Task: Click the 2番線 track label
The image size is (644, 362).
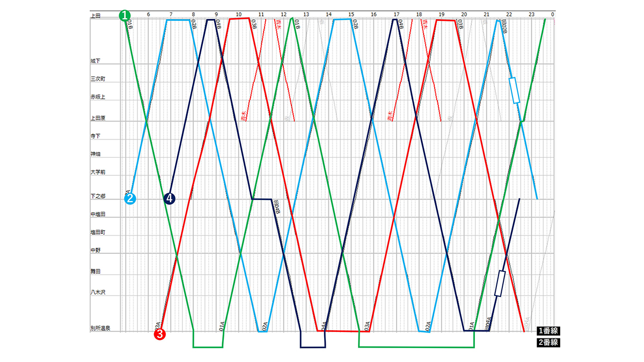Action: point(548,343)
